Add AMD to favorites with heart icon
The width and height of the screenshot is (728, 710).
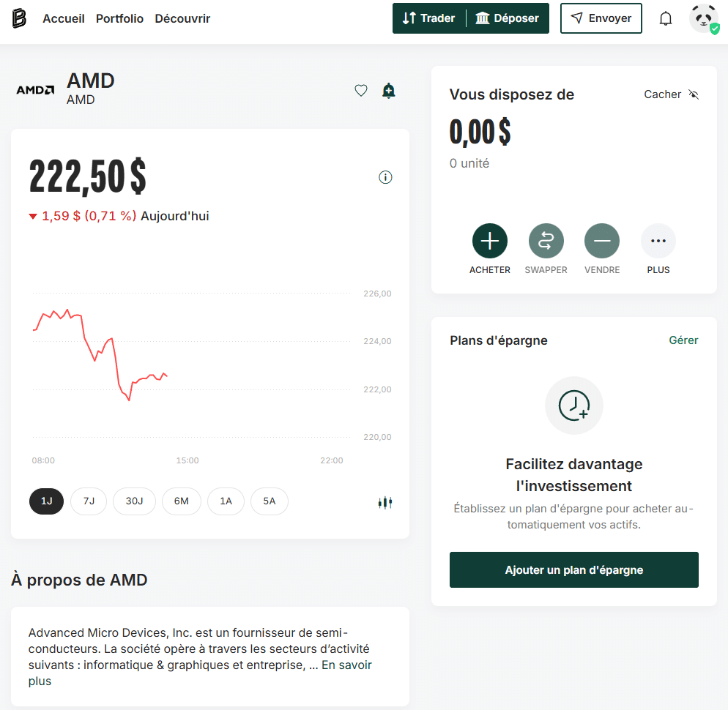[x=360, y=91]
